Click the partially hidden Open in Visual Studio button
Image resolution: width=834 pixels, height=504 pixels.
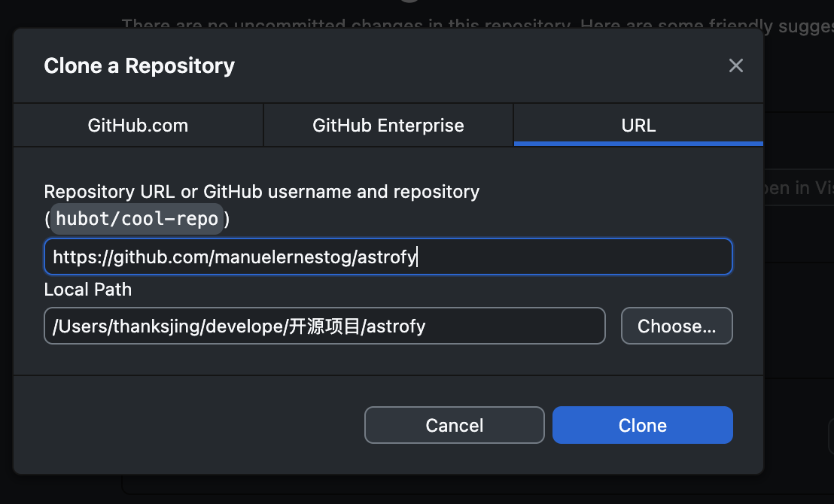pos(799,187)
